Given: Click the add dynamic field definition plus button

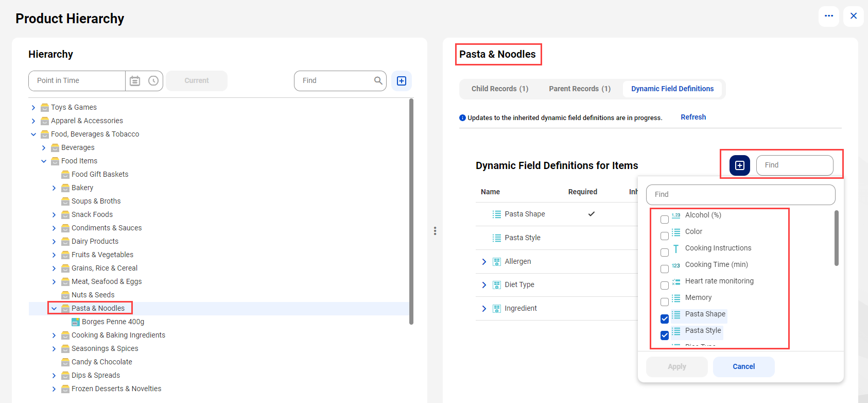Looking at the screenshot, I should [740, 165].
